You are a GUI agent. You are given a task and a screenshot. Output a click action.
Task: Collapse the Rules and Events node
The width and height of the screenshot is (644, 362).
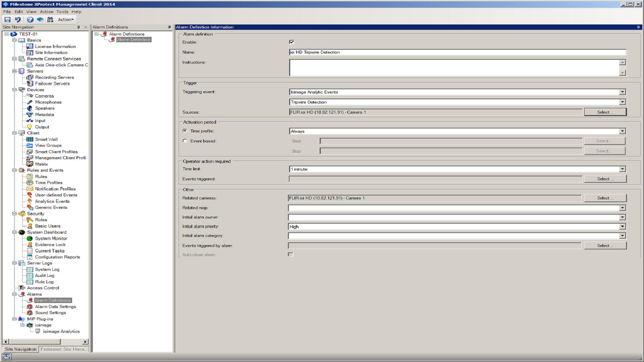pyautogui.click(x=14, y=170)
